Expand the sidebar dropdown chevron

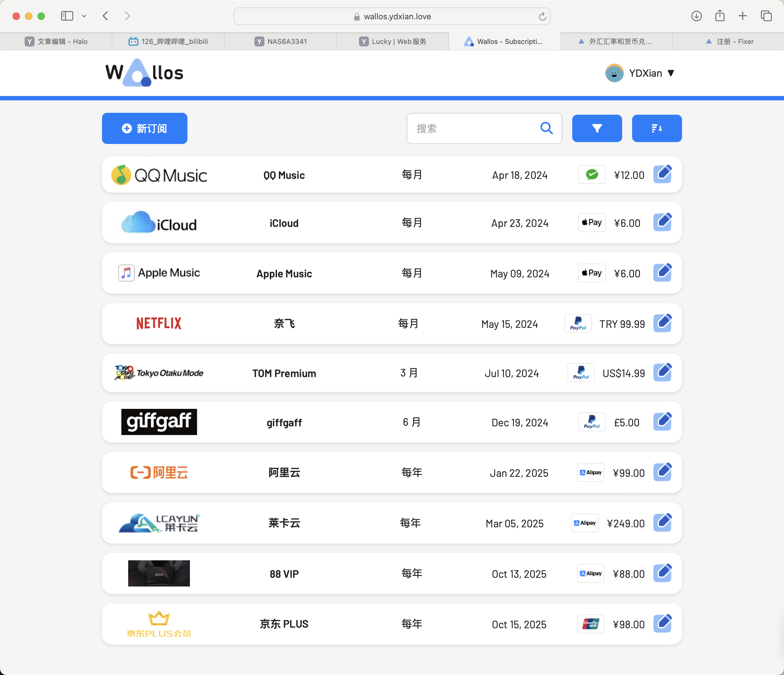click(84, 16)
